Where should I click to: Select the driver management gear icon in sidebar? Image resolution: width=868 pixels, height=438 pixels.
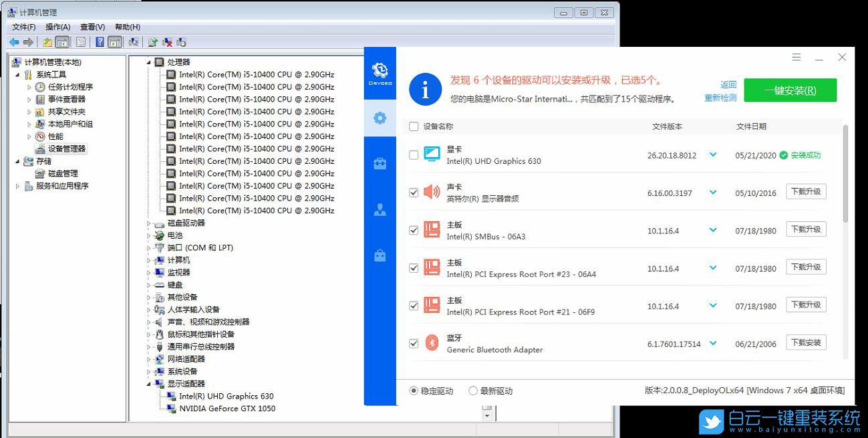click(x=380, y=118)
